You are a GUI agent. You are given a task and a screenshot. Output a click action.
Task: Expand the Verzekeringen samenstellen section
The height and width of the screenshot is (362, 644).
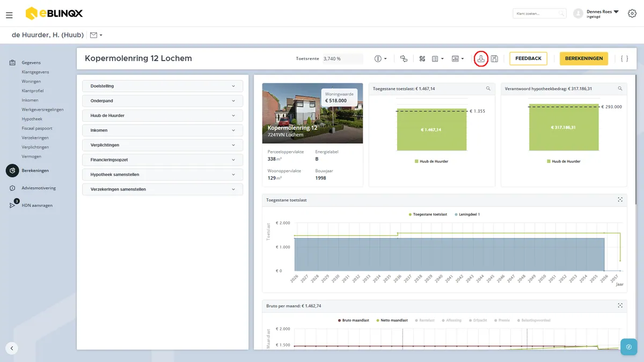click(163, 189)
